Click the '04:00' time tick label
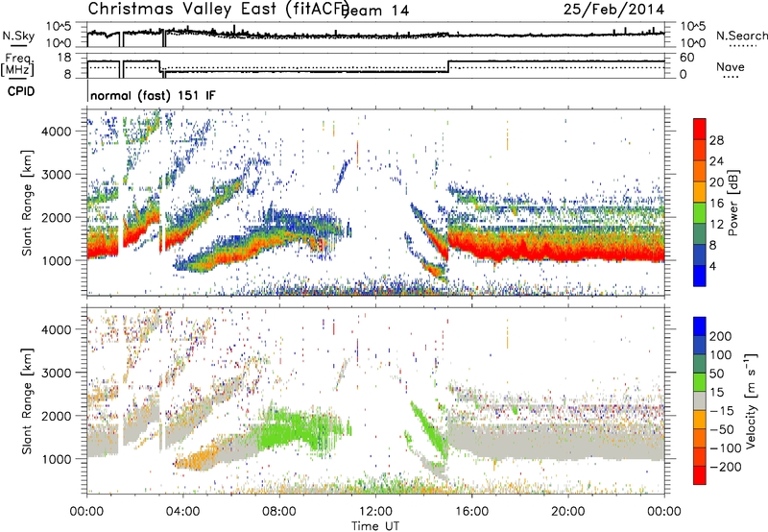 pyautogui.click(x=182, y=512)
